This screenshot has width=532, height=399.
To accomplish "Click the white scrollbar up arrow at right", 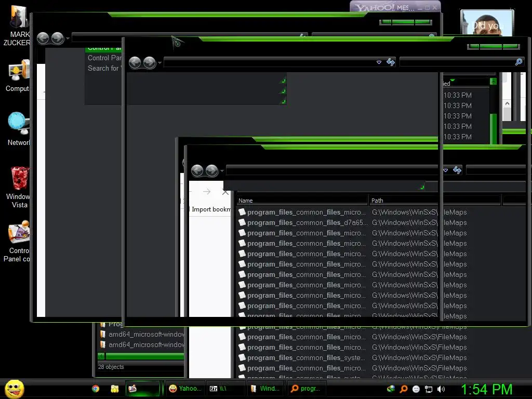I will tap(507, 103).
